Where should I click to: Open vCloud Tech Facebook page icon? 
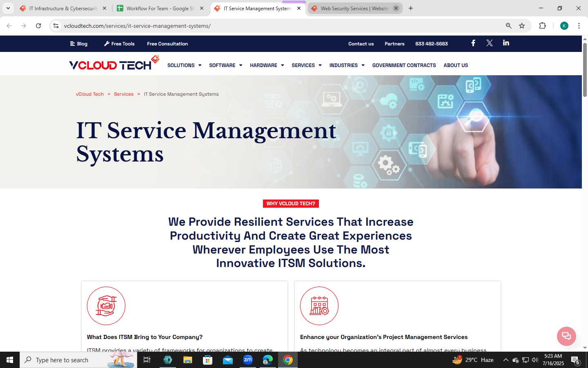pos(473,43)
